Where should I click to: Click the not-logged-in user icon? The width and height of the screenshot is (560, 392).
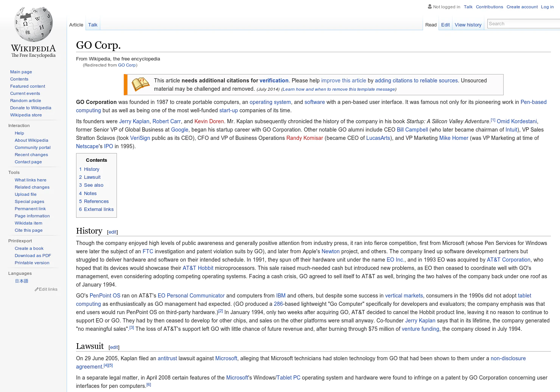coord(430,6)
